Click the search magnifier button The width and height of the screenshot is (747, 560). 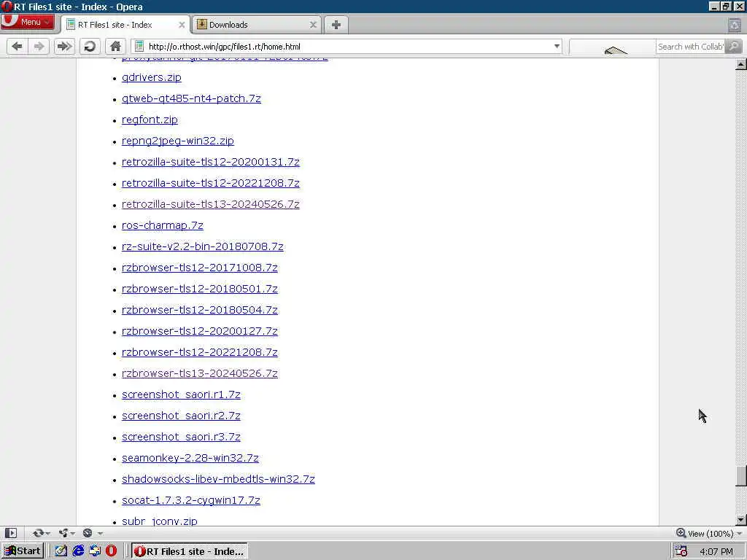pyautogui.click(x=734, y=46)
